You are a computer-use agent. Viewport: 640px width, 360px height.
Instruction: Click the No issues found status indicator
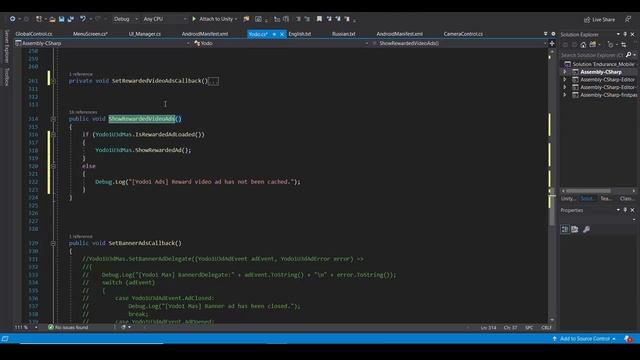[68, 327]
